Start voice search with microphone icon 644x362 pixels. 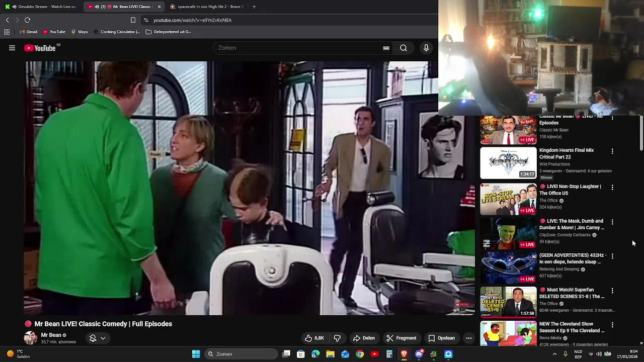(x=426, y=48)
